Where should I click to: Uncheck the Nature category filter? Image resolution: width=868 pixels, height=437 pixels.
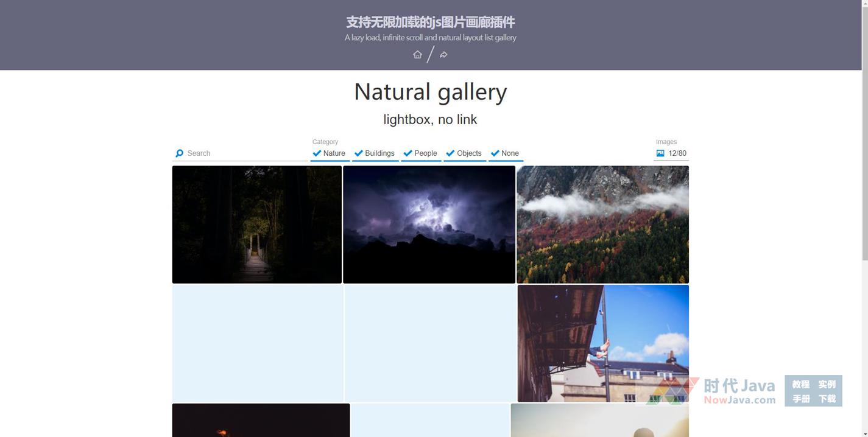pyautogui.click(x=329, y=153)
